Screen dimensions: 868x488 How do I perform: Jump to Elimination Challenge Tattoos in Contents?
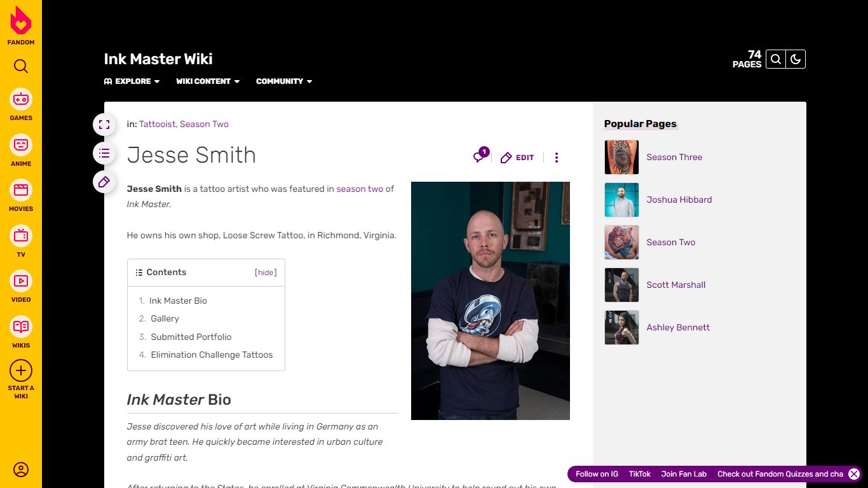pos(212,355)
